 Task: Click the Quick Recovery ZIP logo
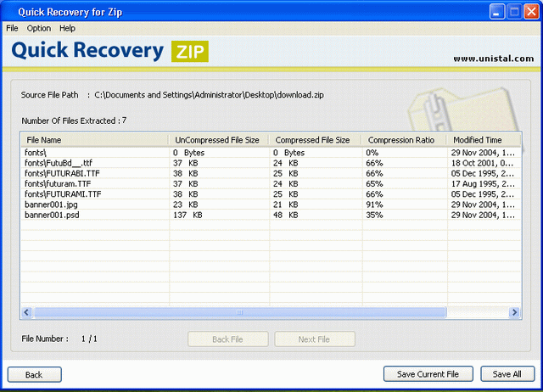point(109,50)
